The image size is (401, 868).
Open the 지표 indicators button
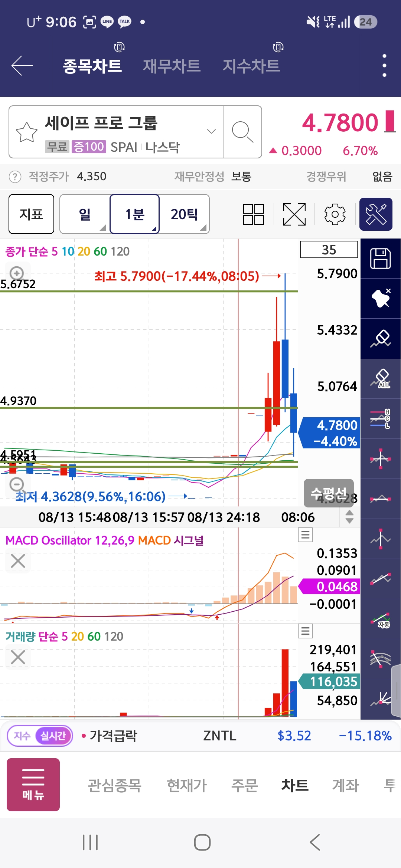(x=32, y=214)
